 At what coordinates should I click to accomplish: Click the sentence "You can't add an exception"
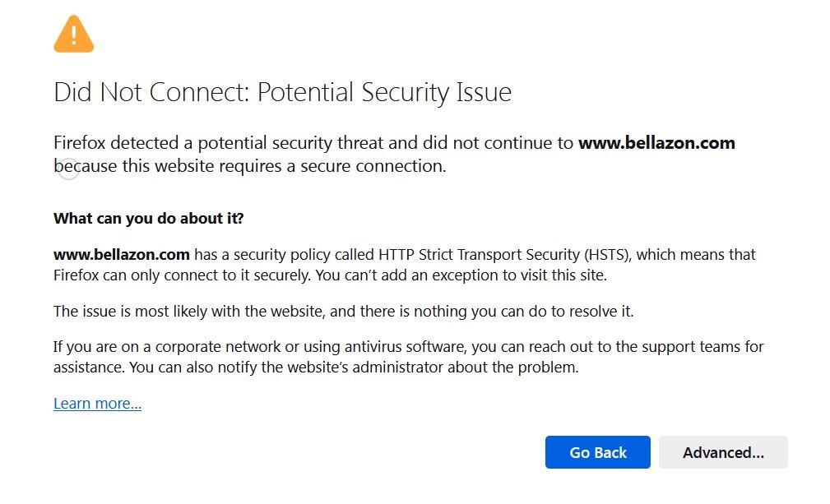(x=461, y=275)
